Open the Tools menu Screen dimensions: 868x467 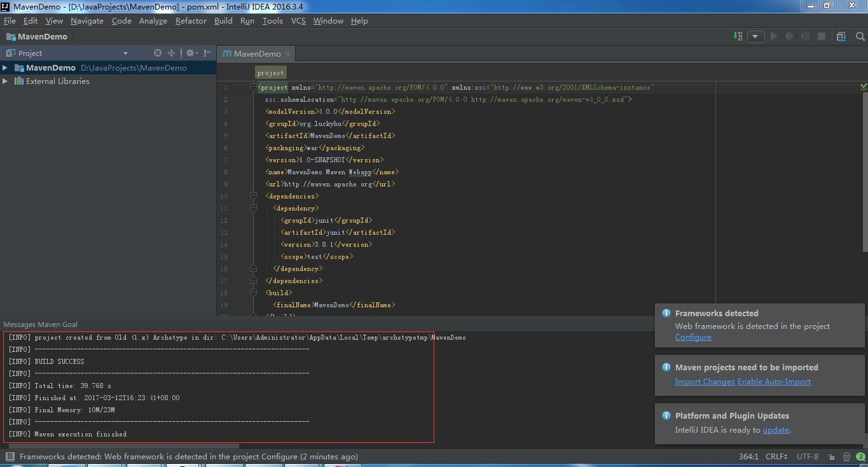[272, 20]
